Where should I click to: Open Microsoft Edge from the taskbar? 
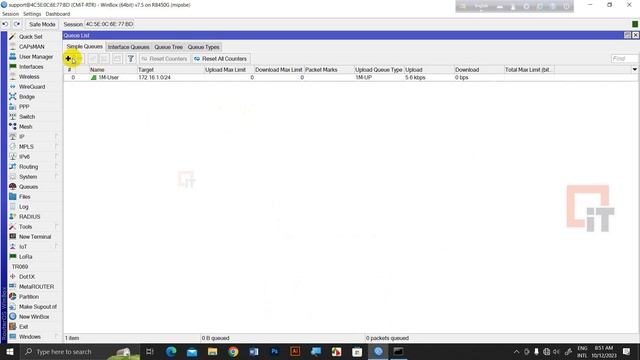(171, 351)
